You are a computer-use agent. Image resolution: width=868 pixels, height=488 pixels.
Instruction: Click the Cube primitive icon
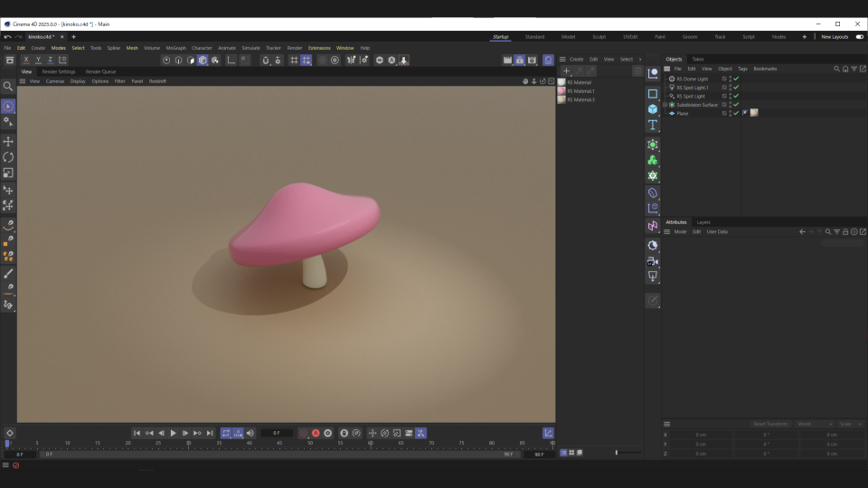(x=653, y=109)
